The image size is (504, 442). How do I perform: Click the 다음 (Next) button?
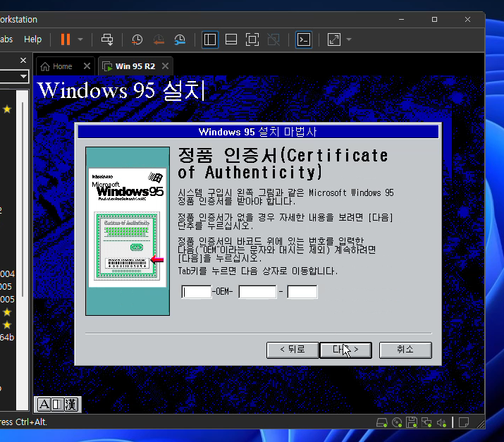pyautogui.click(x=345, y=350)
